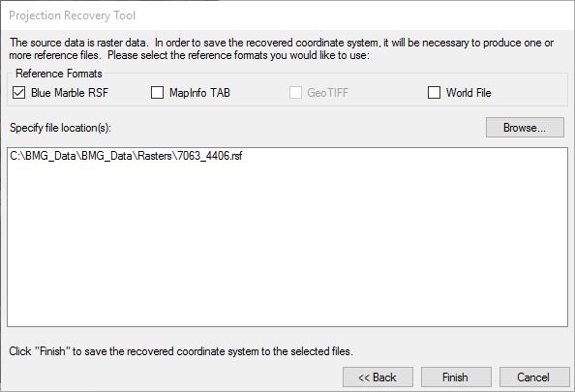
Task: Go to previous step with << Back
Action: click(378, 377)
